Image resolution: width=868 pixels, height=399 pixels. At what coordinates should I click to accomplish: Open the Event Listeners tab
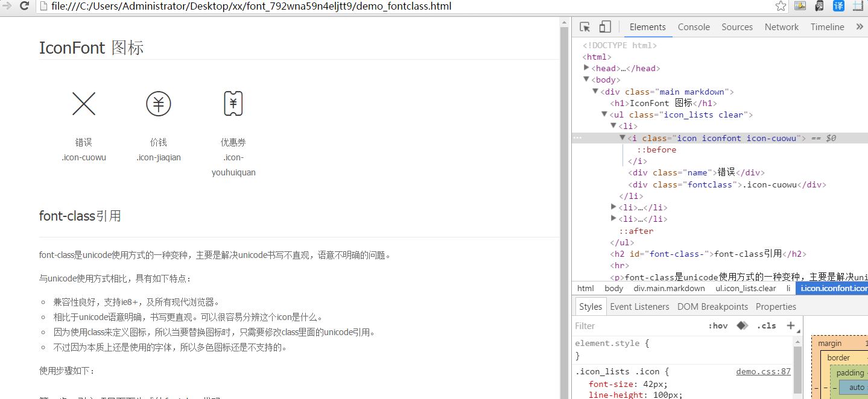pos(639,307)
